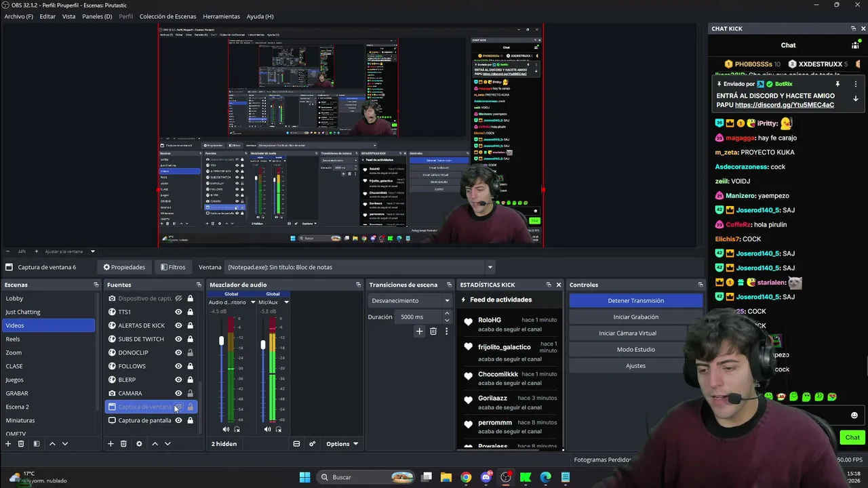The height and width of the screenshot is (488, 868).
Task: Open Mic/Aux mixer dropdown arrow
Action: coord(286,302)
